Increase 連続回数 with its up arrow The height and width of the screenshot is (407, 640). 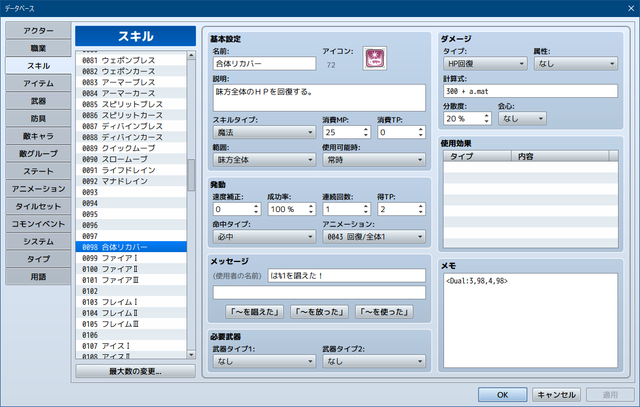click(x=366, y=206)
